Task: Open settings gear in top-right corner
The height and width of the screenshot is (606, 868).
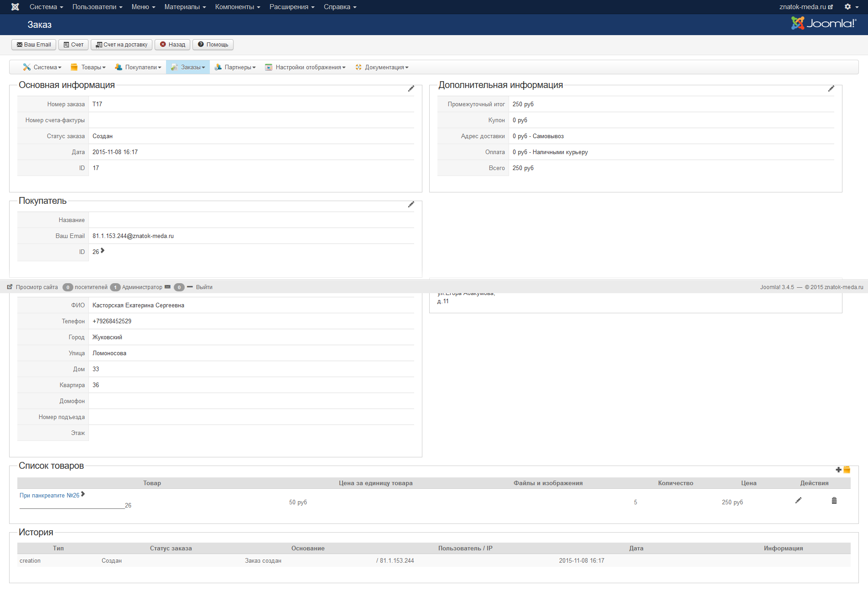Action: 850,7
